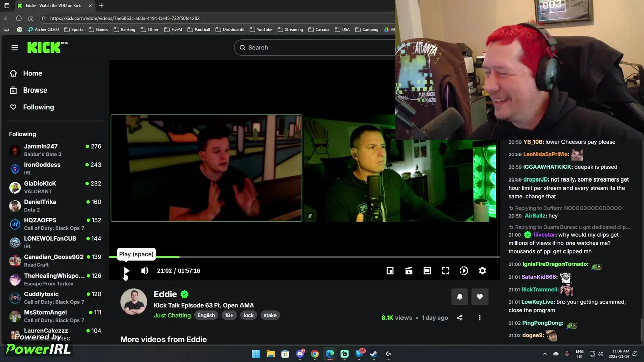Viewport: 644px width, 362px height.
Task: Open Steam from the taskbar
Action: tap(373, 354)
